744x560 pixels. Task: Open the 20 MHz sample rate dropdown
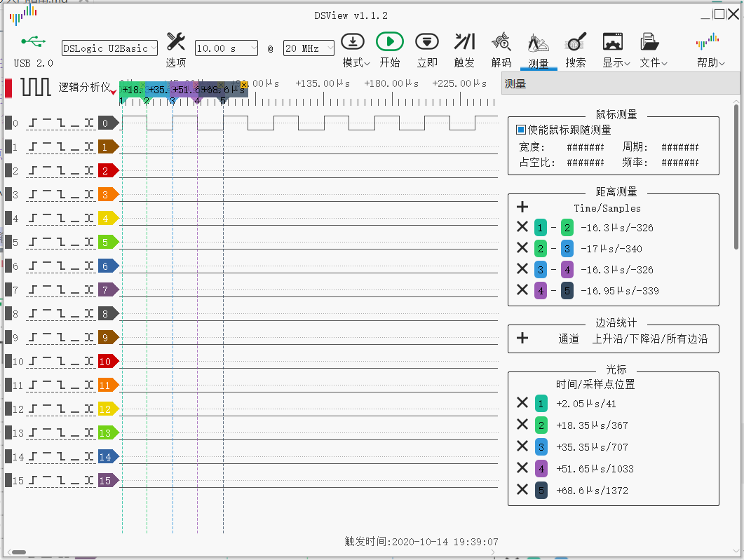pos(309,48)
